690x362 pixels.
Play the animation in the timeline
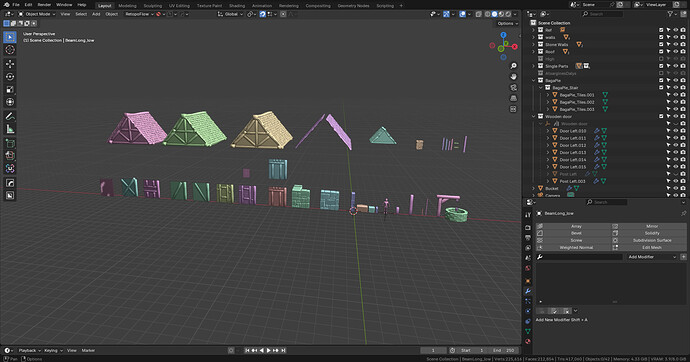[x=269, y=351]
